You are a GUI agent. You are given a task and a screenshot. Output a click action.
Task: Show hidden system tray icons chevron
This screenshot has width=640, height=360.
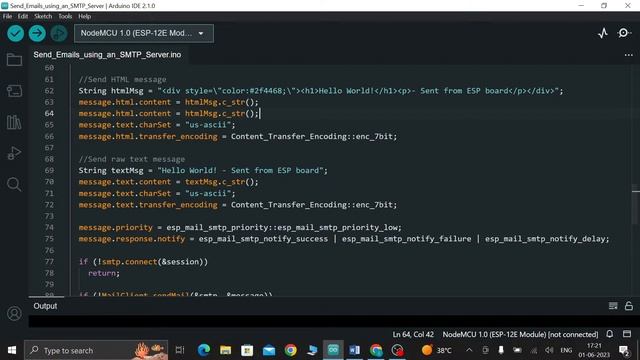coord(469,350)
